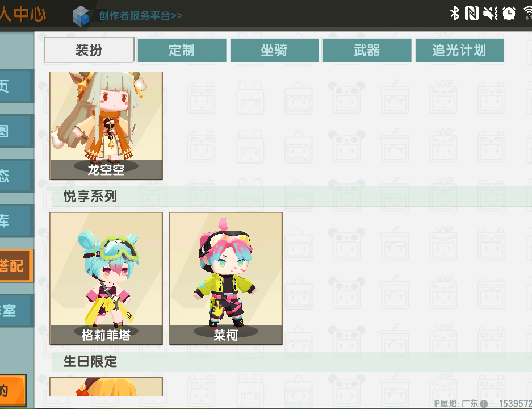
Task: Click the info icon beside IP属地 广东
Action: 484,404
